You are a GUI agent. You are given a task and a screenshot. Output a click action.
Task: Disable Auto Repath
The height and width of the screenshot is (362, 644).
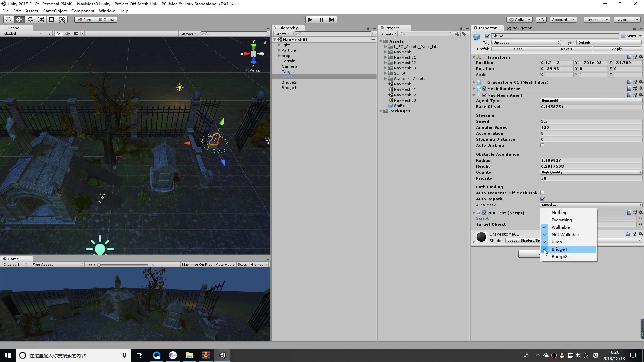click(543, 199)
